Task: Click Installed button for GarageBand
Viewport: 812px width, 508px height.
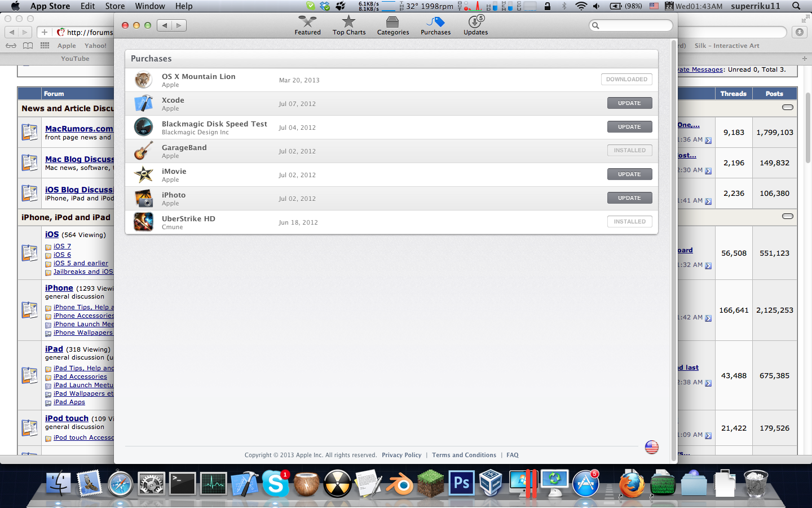Action: pyautogui.click(x=629, y=151)
